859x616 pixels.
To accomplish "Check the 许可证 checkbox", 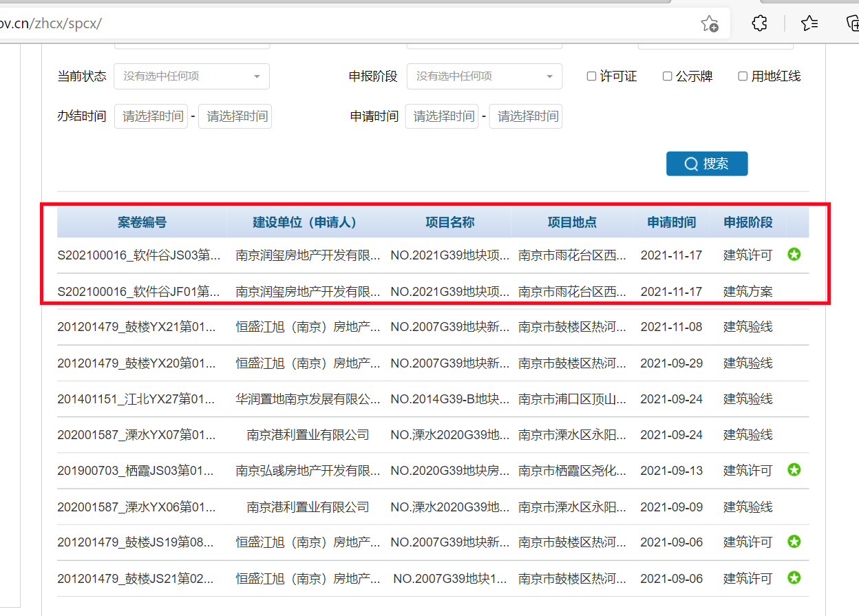I will pos(591,76).
